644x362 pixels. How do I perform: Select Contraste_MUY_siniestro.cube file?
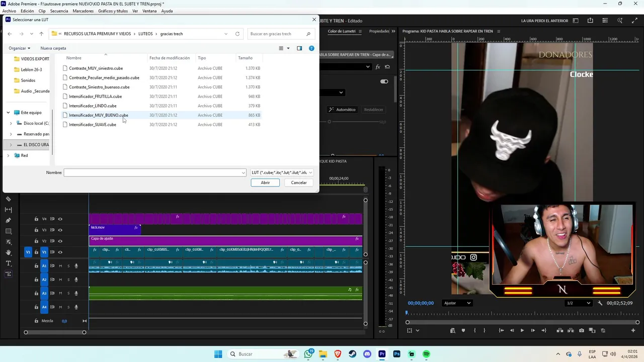click(96, 68)
